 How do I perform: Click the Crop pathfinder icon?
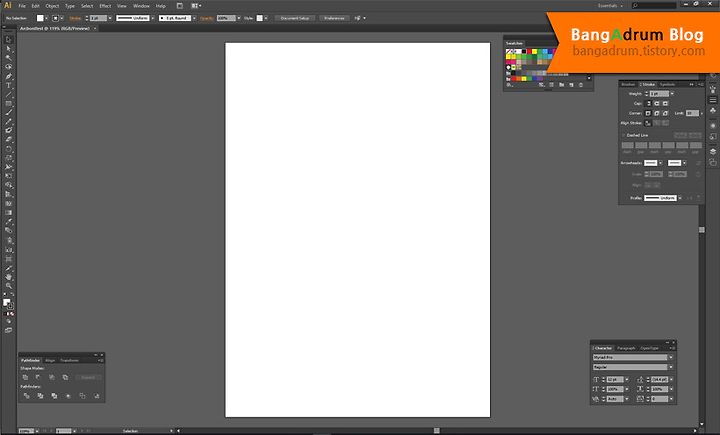click(68, 395)
